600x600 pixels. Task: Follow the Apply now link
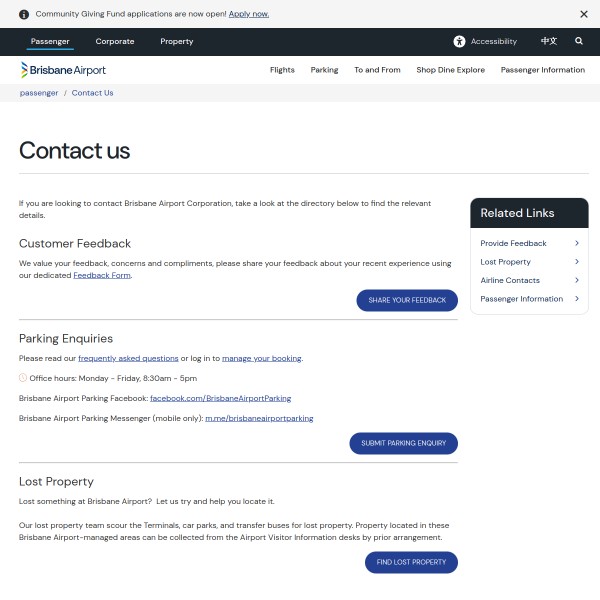tap(249, 14)
